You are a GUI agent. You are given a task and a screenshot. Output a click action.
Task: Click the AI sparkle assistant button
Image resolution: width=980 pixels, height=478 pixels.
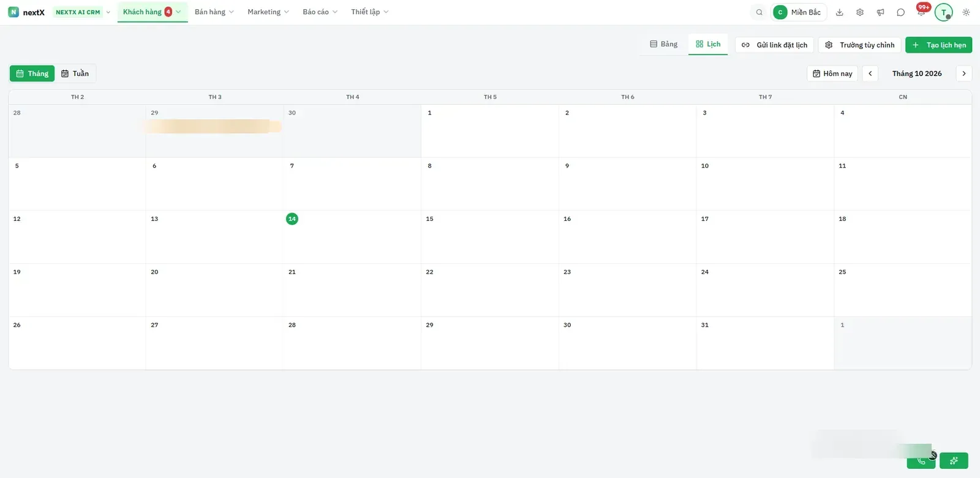(954, 460)
